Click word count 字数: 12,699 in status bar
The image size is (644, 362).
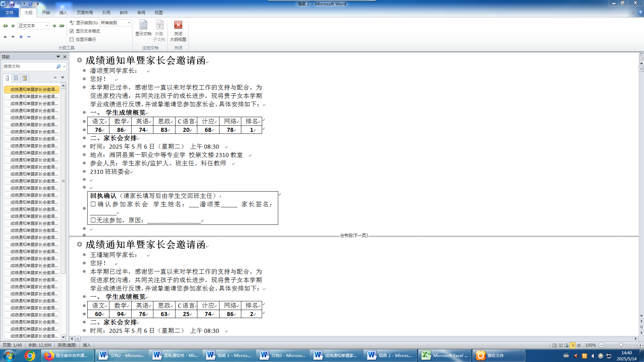[40, 345]
